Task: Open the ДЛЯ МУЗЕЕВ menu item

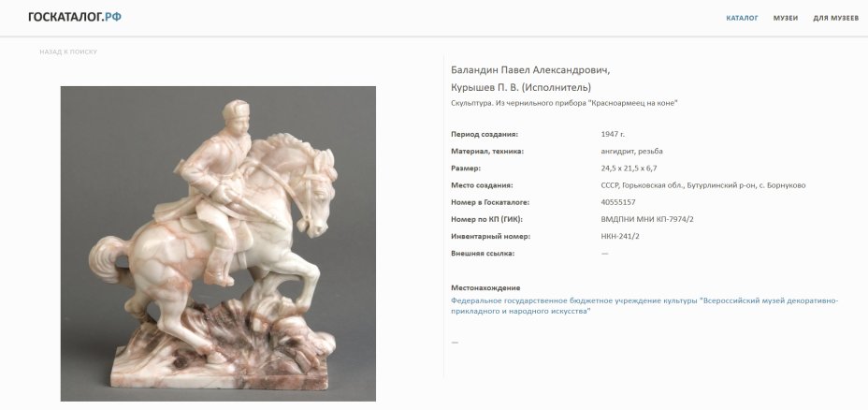Action: point(836,19)
